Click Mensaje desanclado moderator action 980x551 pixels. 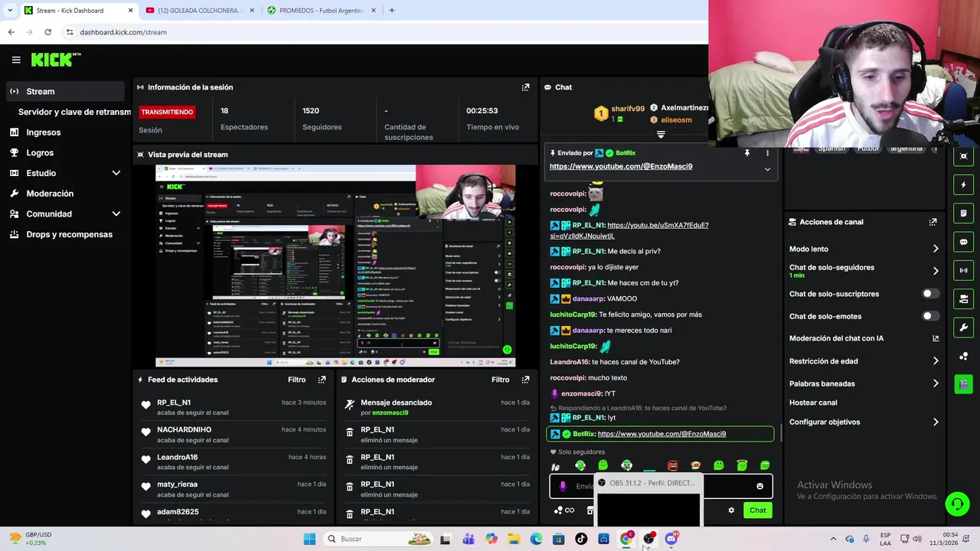(396, 403)
